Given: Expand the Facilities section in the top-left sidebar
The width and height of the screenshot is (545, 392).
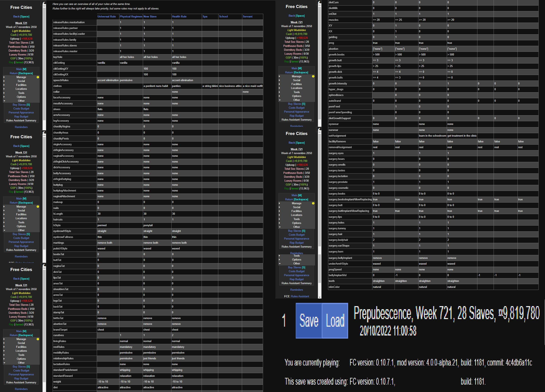Looking at the screenshot, I should click(x=21, y=85).
